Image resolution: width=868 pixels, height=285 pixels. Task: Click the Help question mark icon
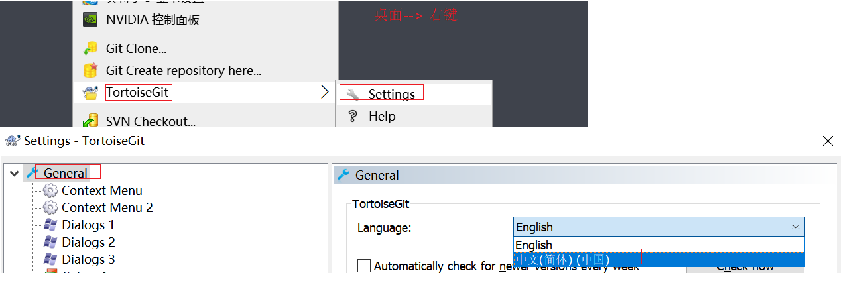[x=353, y=116]
